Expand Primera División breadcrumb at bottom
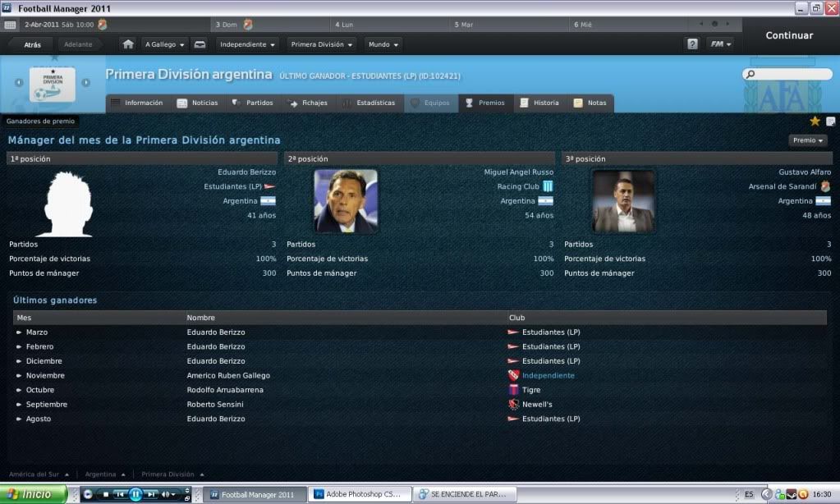 point(172,474)
